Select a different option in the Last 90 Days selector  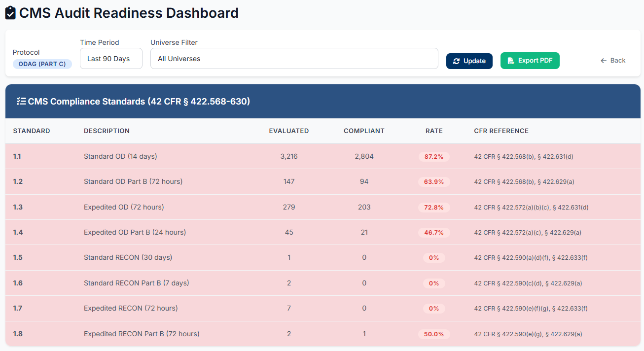[110, 58]
